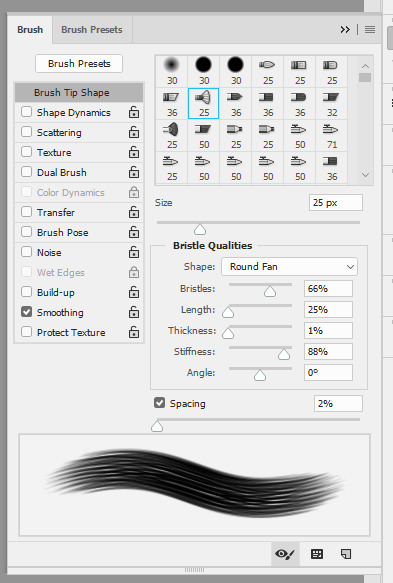This screenshot has height=583, width=393.
Task: Select the soft round 30 brush tip
Action: point(171,71)
